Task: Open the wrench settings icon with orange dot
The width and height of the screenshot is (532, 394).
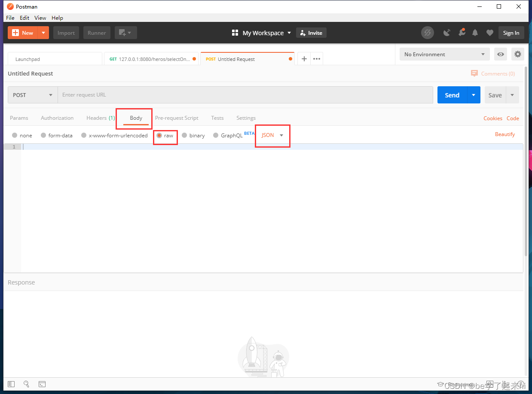Action: click(462, 33)
